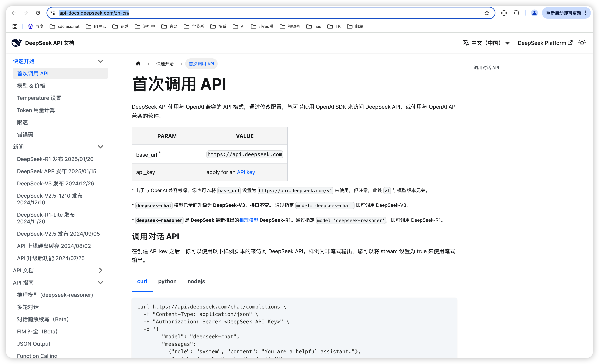Toggle the light/dark theme with the sun icon
This screenshot has height=364, width=599.
pyautogui.click(x=582, y=43)
